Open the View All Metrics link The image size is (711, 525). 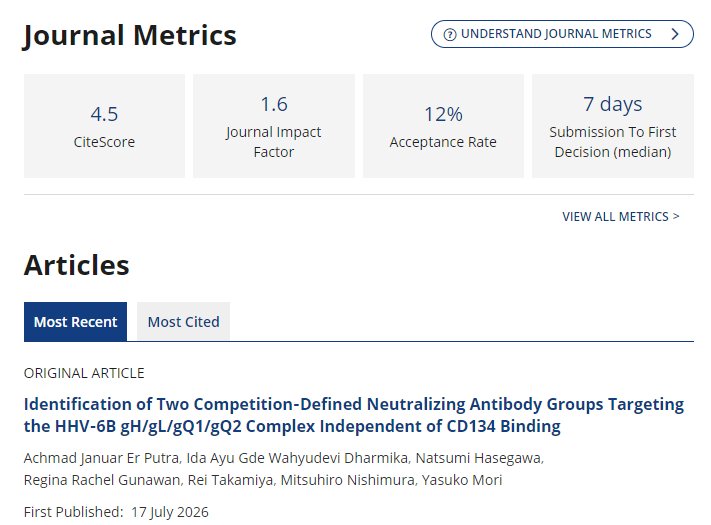pos(620,217)
